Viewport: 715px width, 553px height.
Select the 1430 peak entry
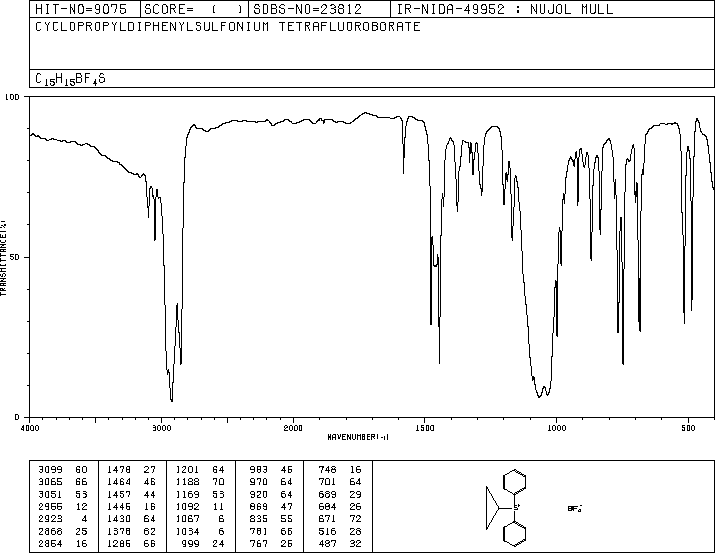pyautogui.click(x=132, y=519)
